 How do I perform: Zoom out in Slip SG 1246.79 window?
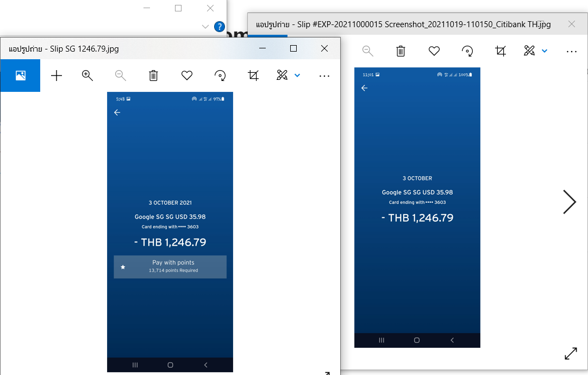tap(121, 76)
